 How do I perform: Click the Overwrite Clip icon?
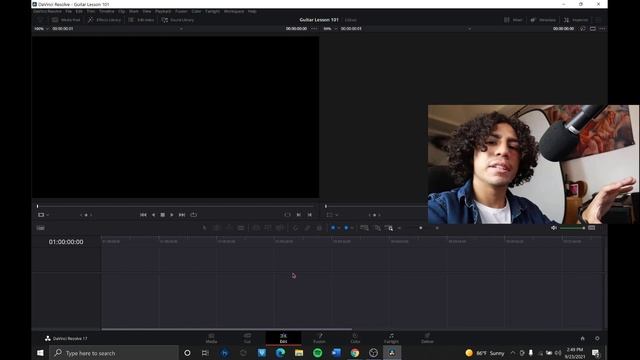click(268, 228)
